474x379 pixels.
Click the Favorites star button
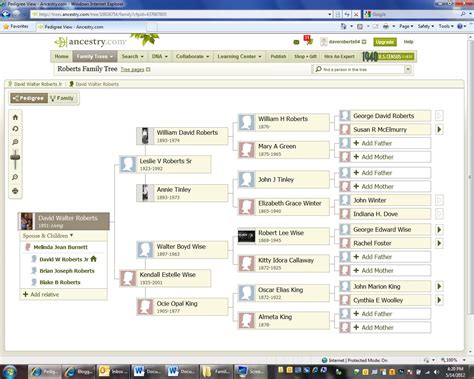point(16,26)
